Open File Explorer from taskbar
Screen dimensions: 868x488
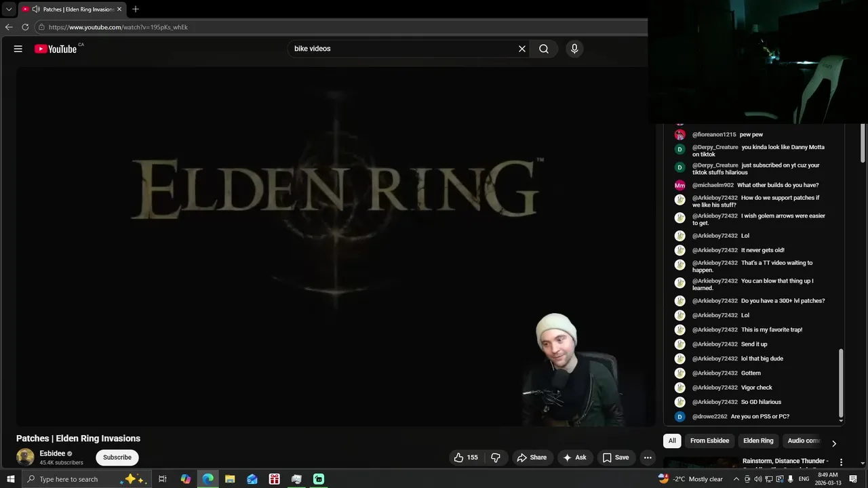(x=230, y=479)
